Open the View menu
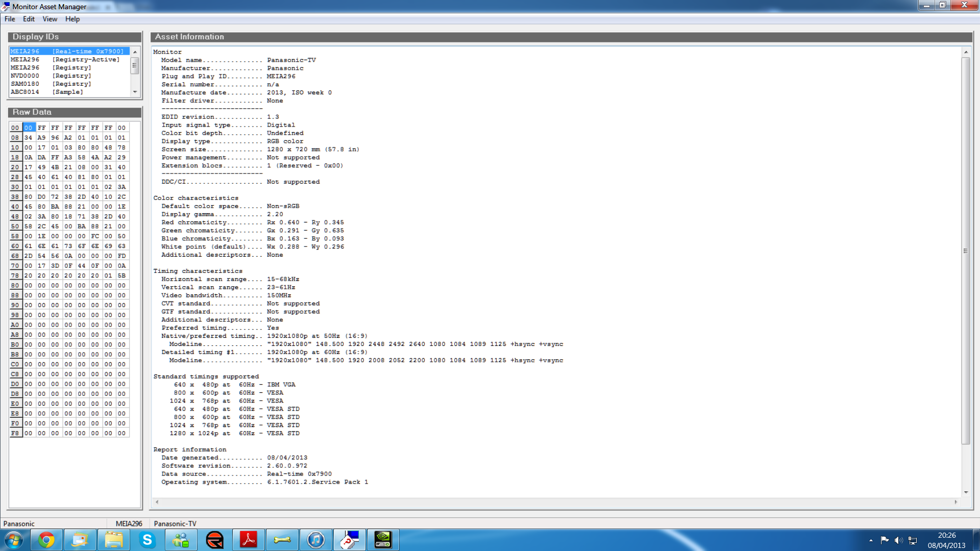This screenshot has height=551, width=980. [x=50, y=19]
